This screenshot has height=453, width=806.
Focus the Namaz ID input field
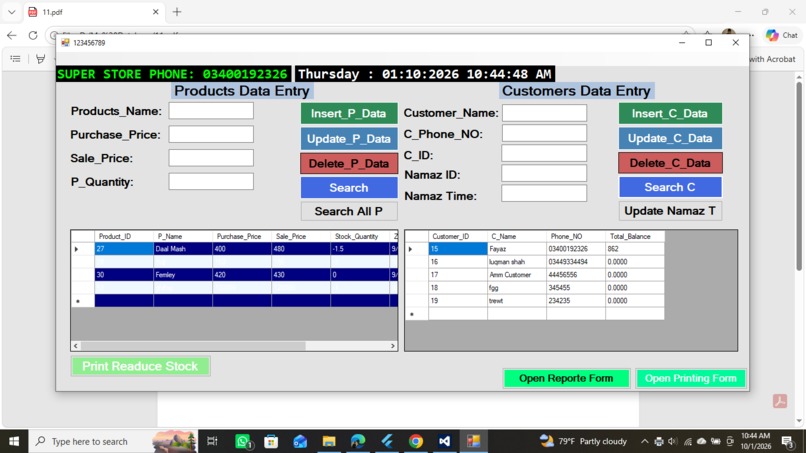(x=544, y=174)
